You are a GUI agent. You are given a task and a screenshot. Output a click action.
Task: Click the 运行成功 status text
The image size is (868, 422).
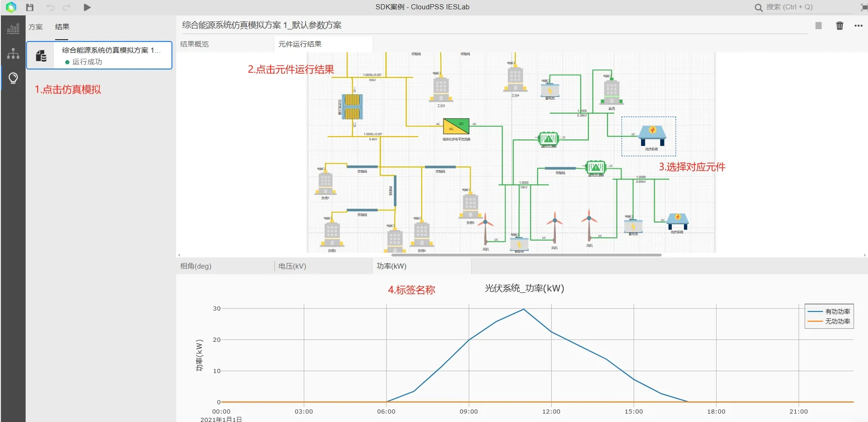point(87,62)
